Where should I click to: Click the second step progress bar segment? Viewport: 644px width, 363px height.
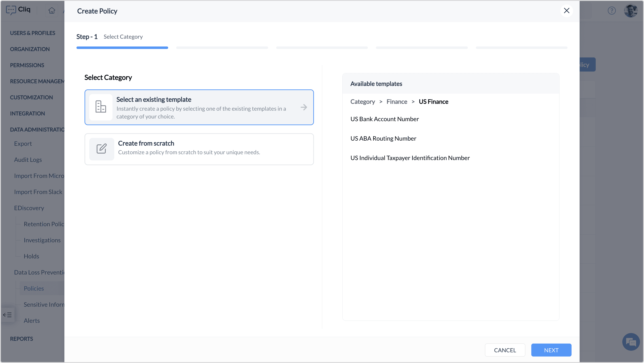point(222,47)
